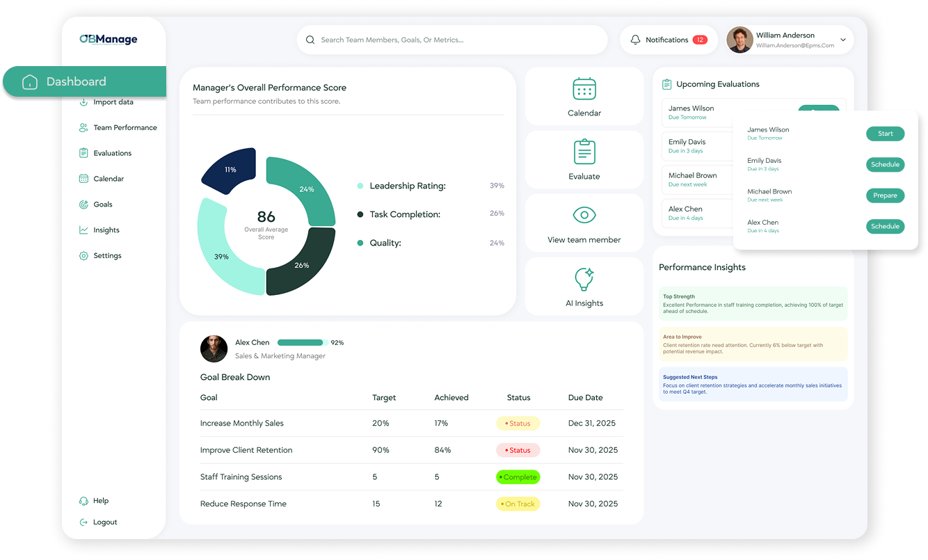Click the Import data download icon
The width and height of the screenshot is (928, 560).
coord(83,102)
